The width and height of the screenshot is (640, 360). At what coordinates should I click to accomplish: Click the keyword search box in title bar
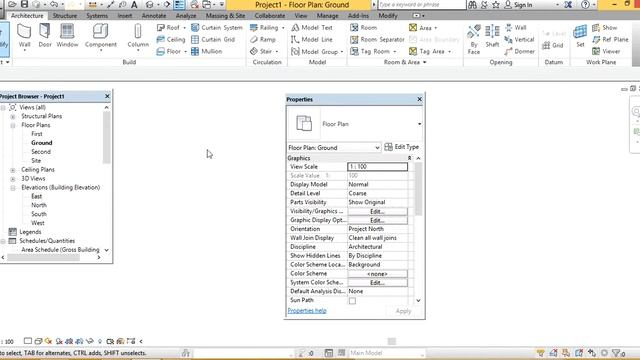click(421, 5)
